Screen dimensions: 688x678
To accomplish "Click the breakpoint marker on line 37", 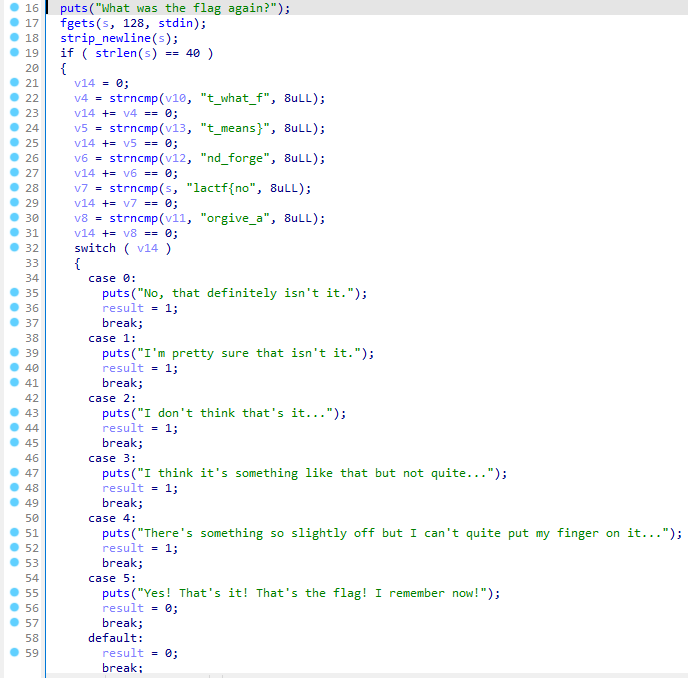I will (x=14, y=322).
